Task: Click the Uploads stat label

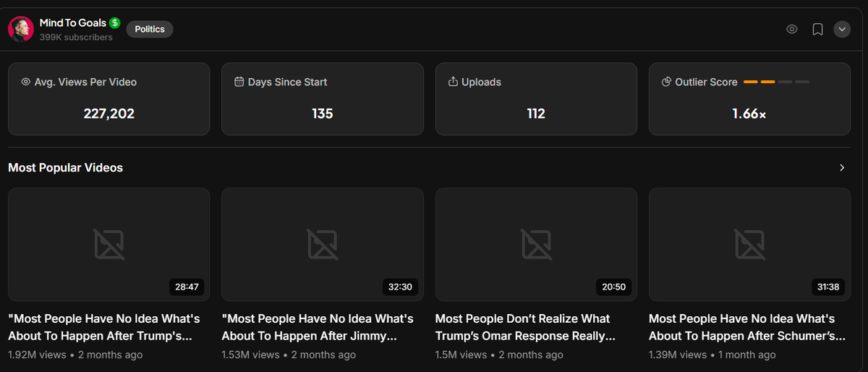Action: point(481,82)
